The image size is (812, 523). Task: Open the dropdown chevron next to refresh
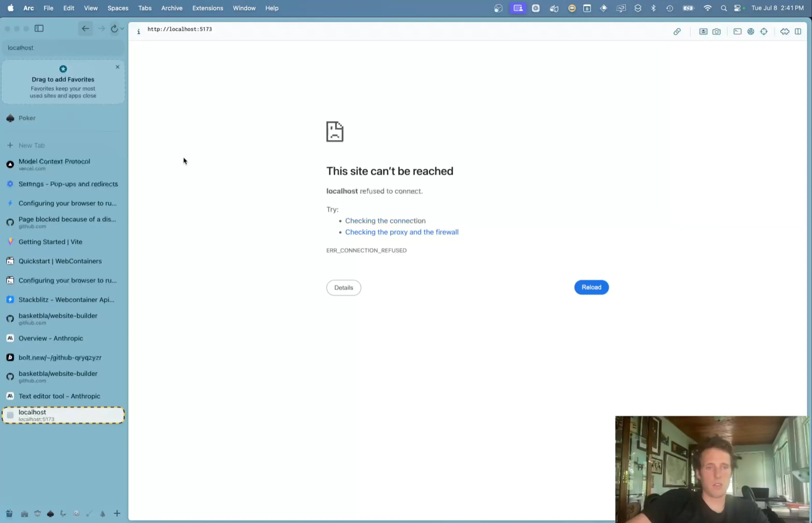(x=122, y=29)
